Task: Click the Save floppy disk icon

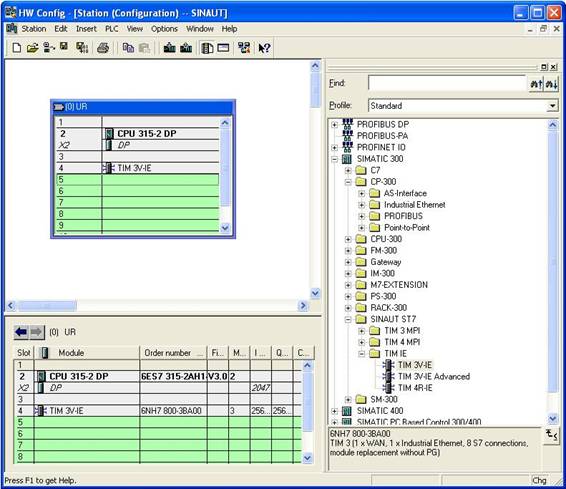Action: tap(64, 47)
